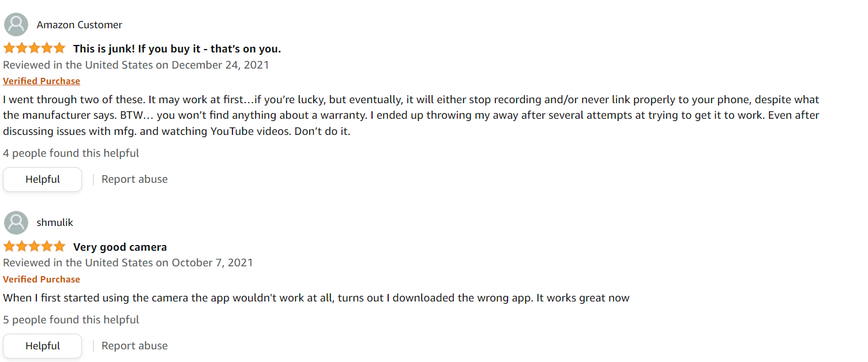The image size is (868, 362).
Task: Select the '5 people found this helpful' text
Action: coord(71,320)
